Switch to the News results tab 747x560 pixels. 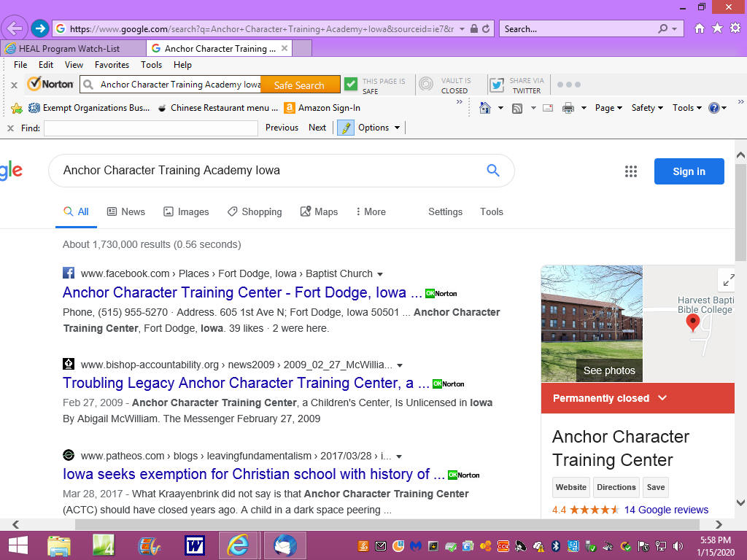[x=125, y=212]
